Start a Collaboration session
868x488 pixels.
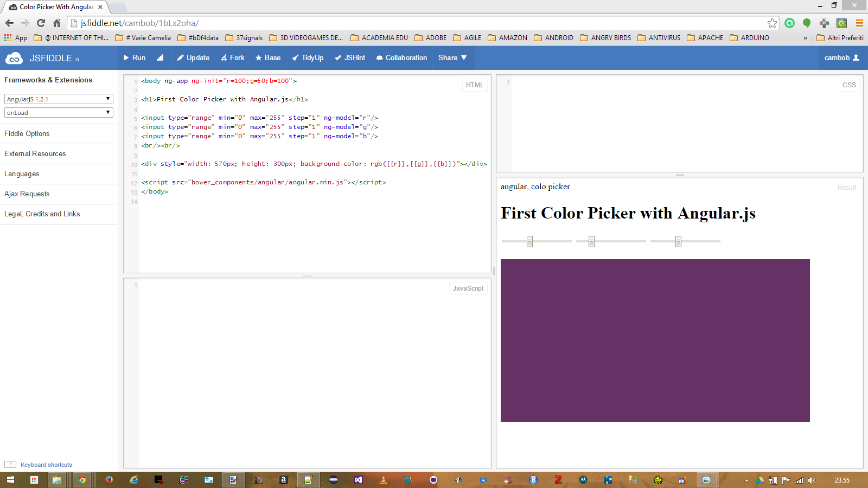coord(401,58)
